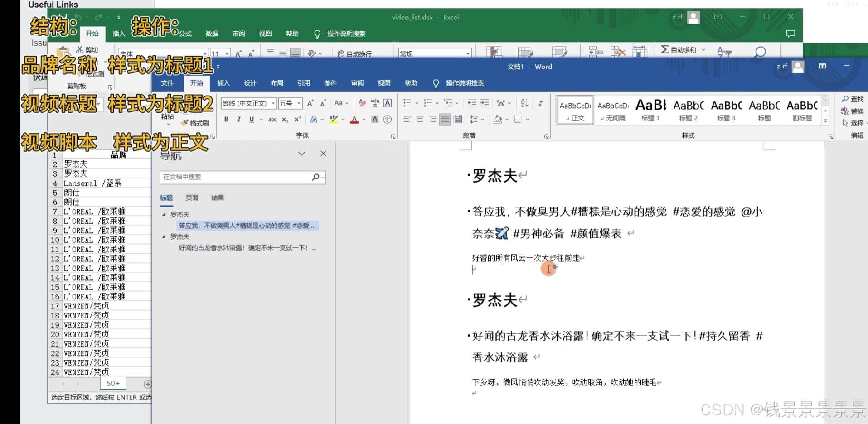Switch to Word 插入 tab
Image resolution: width=868 pixels, height=424 pixels.
pyautogui.click(x=223, y=83)
